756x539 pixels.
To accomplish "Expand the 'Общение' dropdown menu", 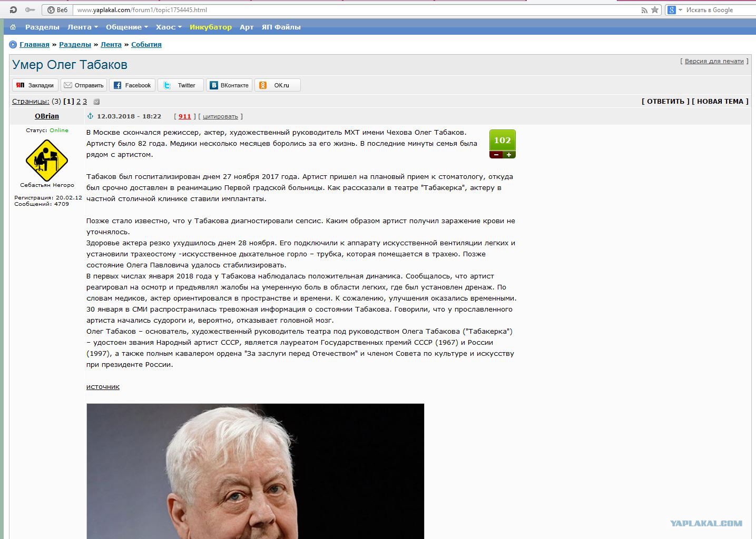I will pyautogui.click(x=127, y=27).
